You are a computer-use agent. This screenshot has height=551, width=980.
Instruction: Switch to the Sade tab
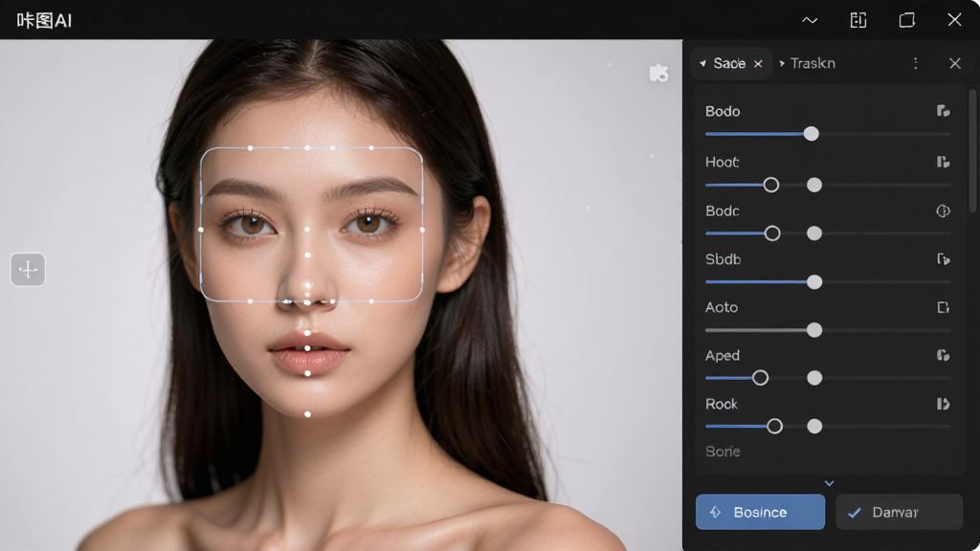pyautogui.click(x=728, y=63)
